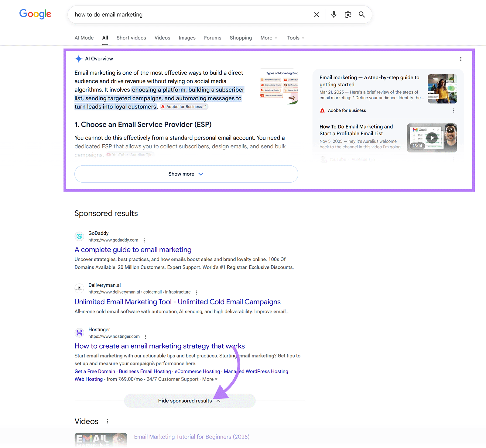Image resolution: width=486 pixels, height=448 pixels.
Task: Click the Deliveryman.ai favicon
Action: click(79, 288)
